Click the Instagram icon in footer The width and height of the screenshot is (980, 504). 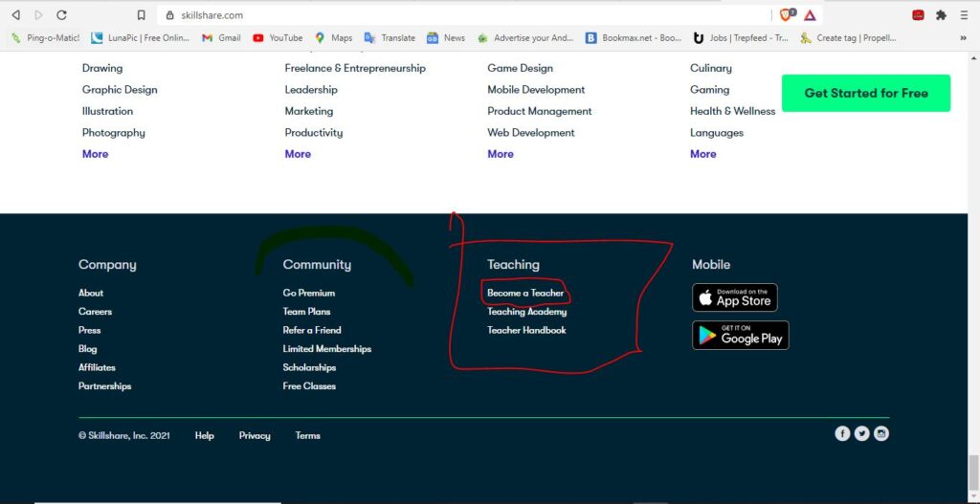pyautogui.click(x=881, y=433)
